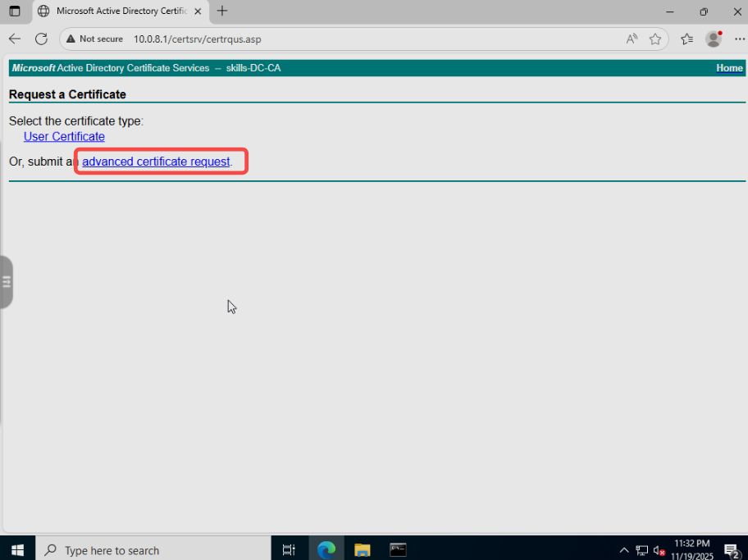Reload the page with the Refresh icon
748x560 pixels.
(x=42, y=39)
